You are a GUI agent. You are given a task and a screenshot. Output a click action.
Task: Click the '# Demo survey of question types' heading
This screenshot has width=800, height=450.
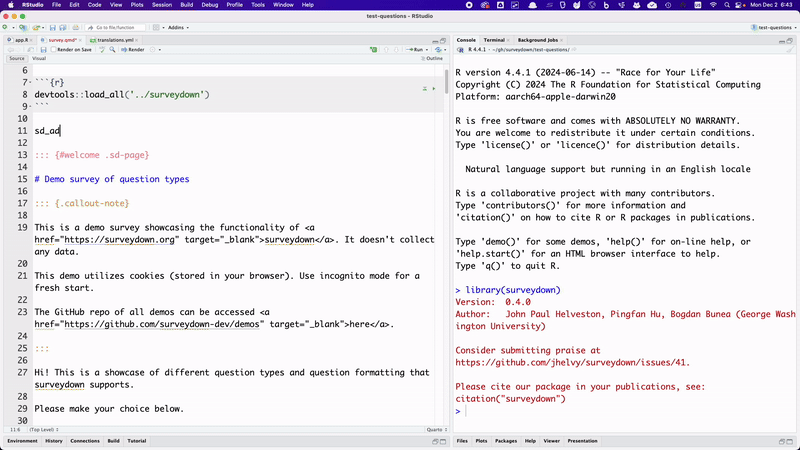pyautogui.click(x=112, y=179)
